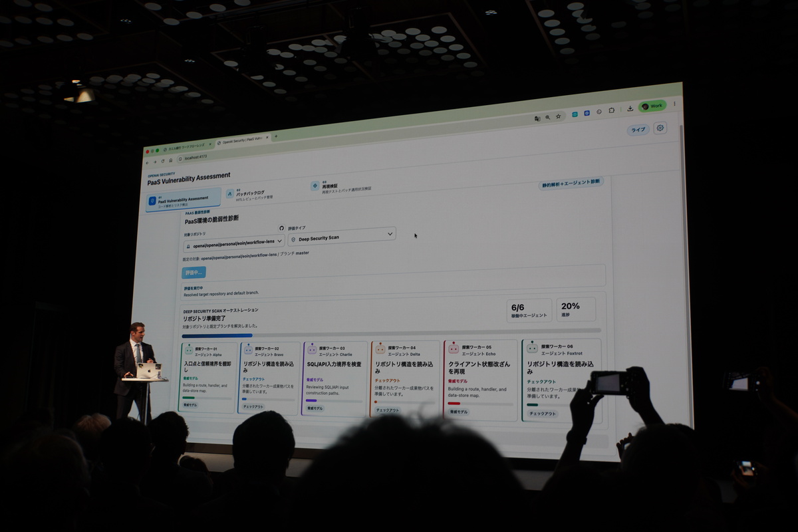The image size is (798, 532).
Task: Open settings with the gear icon
Action: point(660,128)
